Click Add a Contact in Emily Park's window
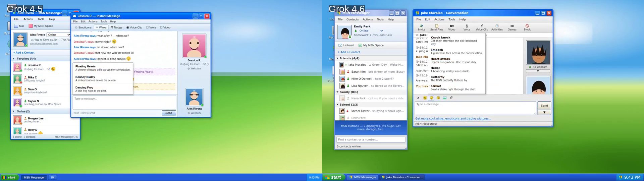This screenshot has height=181, width=644. pos(349,52)
